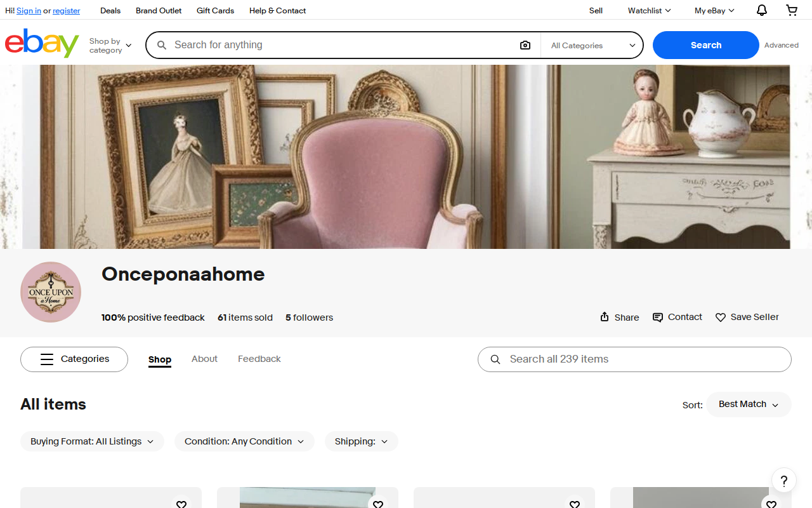Image resolution: width=812 pixels, height=508 pixels.
Task: Open the shopping cart icon
Action: point(792,10)
